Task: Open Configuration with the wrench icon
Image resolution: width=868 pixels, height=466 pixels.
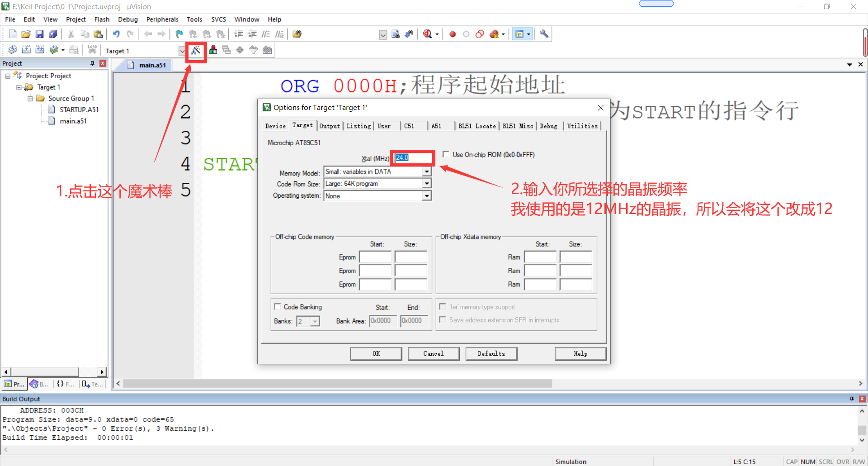Action: click(x=544, y=34)
